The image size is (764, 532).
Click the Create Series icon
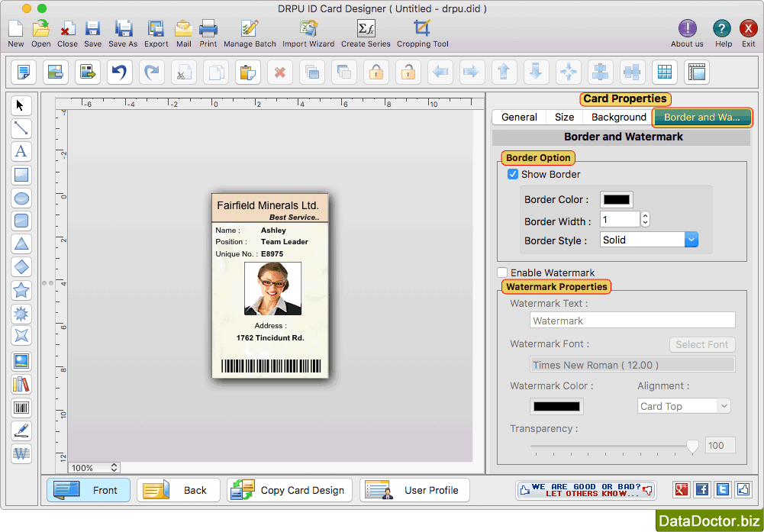(x=366, y=29)
